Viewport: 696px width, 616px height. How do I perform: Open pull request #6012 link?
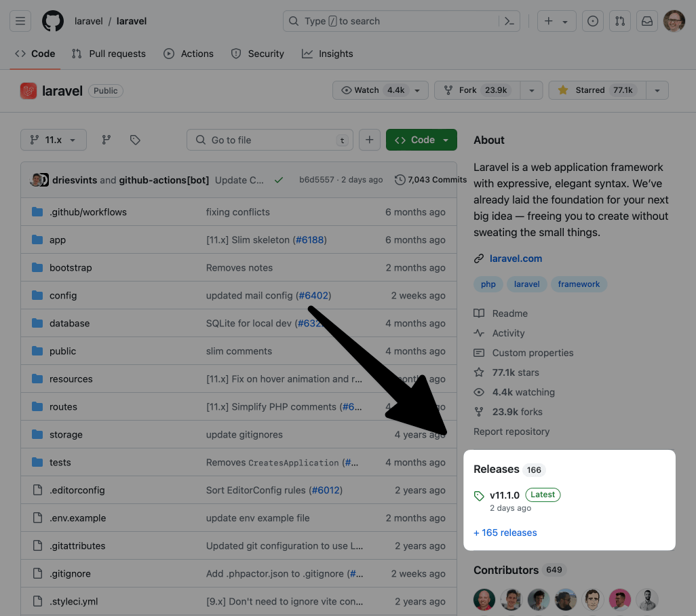point(326,490)
